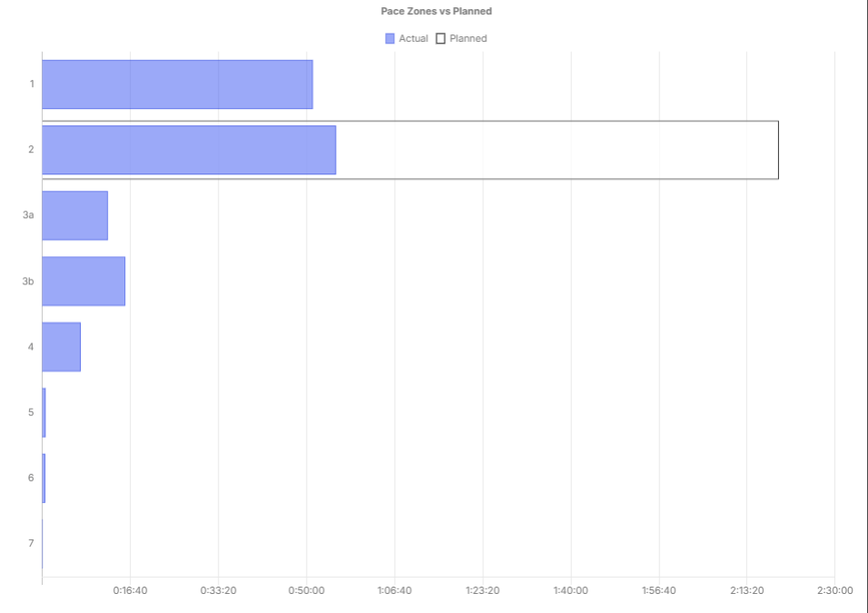
Task: Toggle the Actual legend swatch
Action: coord(390,38)
